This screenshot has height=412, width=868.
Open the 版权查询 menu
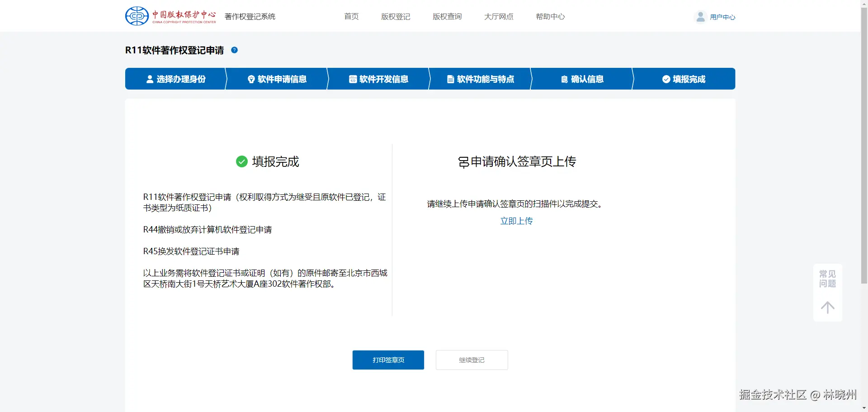(x=447, y=17)
